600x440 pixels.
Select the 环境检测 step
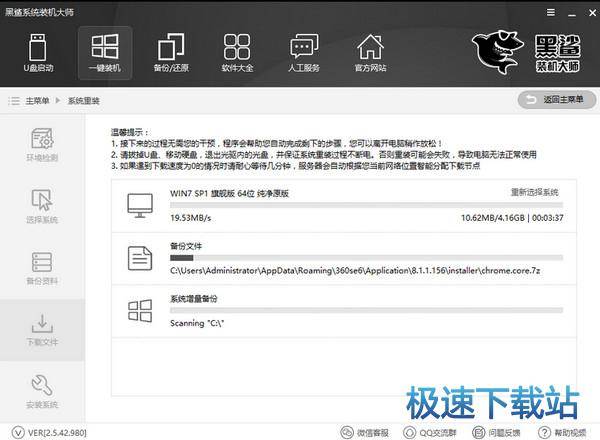[x=42, y=145]
